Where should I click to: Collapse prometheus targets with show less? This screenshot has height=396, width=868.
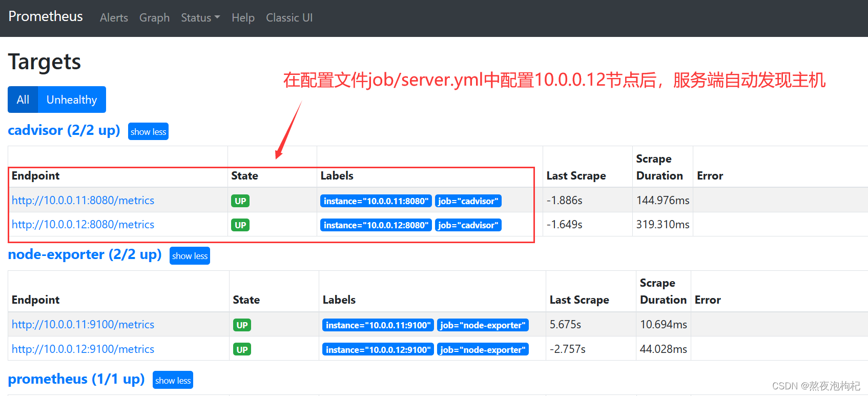pyautogui.click(x=173, y=380)
